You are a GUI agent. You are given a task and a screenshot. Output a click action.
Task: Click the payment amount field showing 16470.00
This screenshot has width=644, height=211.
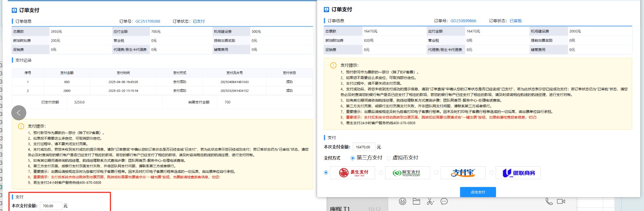[364, 147]
